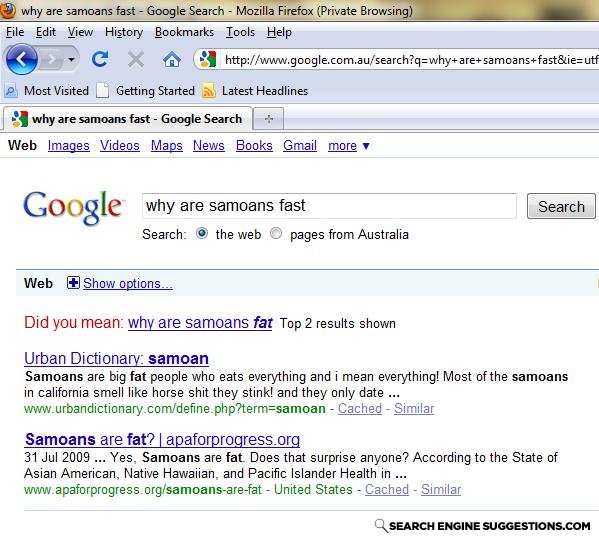Screen dimensions: 599x537
Task: Open Cached link for urbandictionary.com result
Action: click(x=360, y=408)
